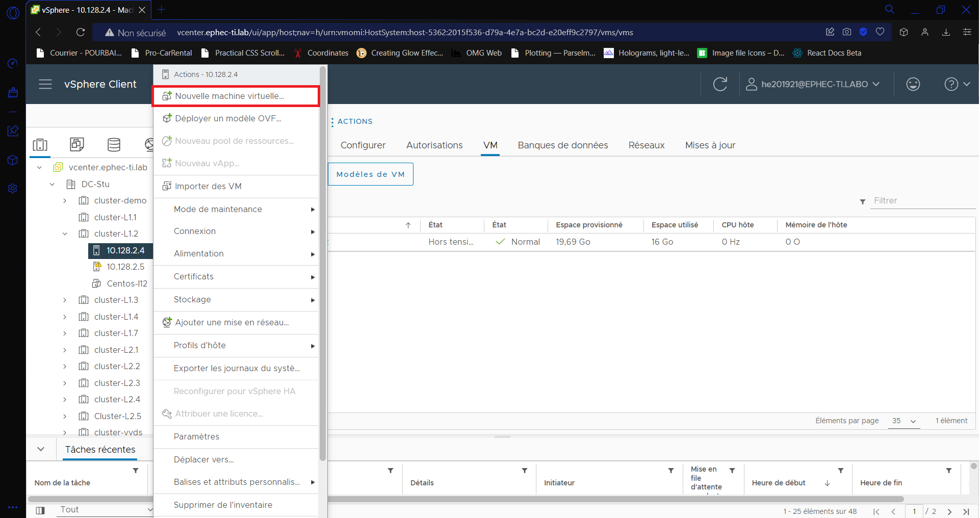Select the Storage inventory icon
This screenshot has width=980, height=518.
[x=114, y=145]
